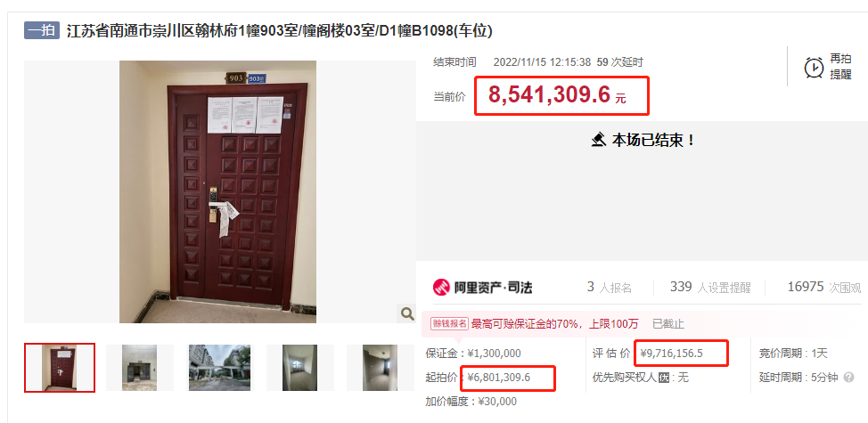The image size is (868, 423).
Task: Click the 16975 次围观 view count
Action: 824,288
